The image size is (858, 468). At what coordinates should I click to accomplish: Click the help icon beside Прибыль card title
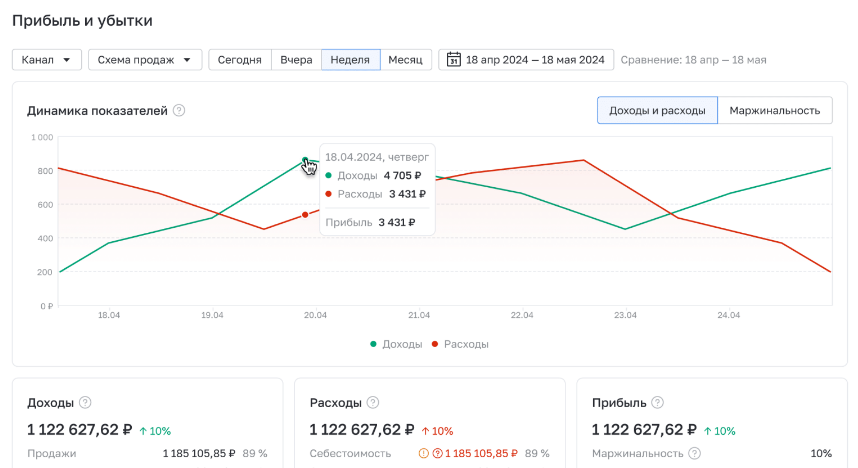657,403
